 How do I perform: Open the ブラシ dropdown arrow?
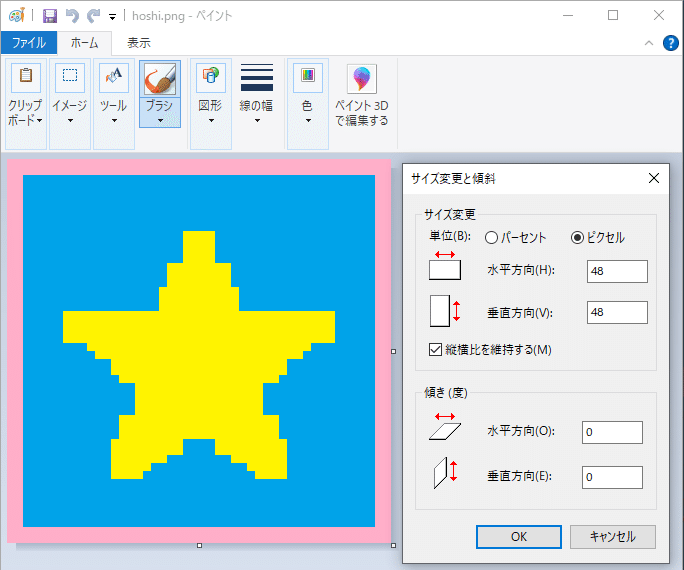pyautogui.click(x=160, y=121)
